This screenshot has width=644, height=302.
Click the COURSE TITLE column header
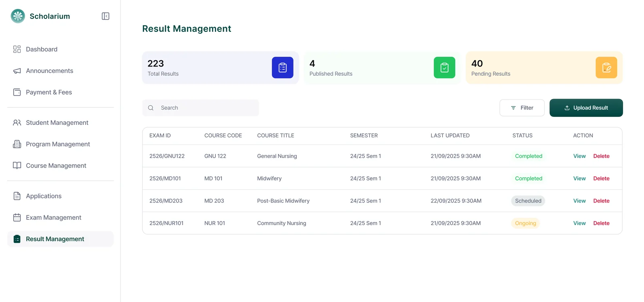tap(276, 136)
